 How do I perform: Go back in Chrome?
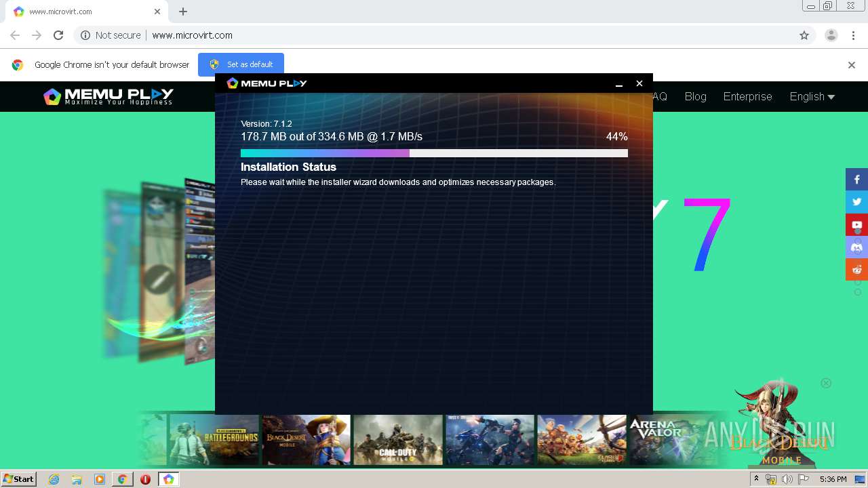(x=15, y=35)
